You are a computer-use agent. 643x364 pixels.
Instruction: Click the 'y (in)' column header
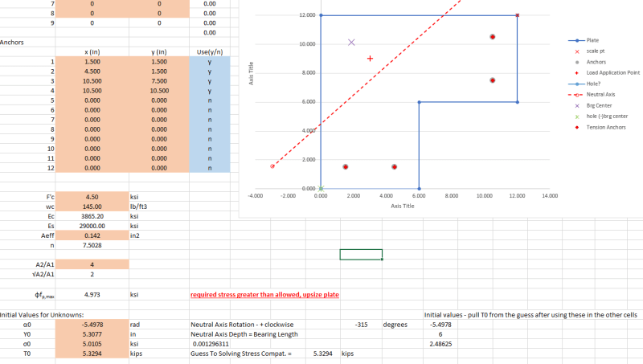pos(159,52)
